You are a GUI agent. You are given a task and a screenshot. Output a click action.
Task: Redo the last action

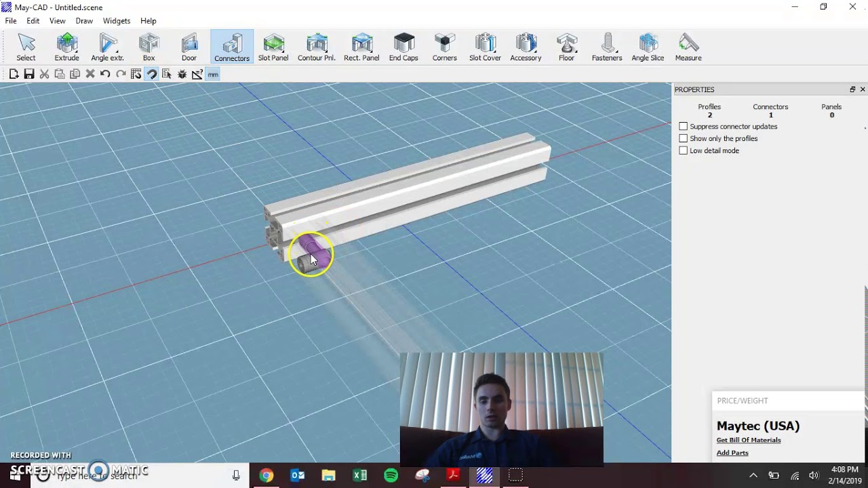pyautogui.click(x=121, y=74)
